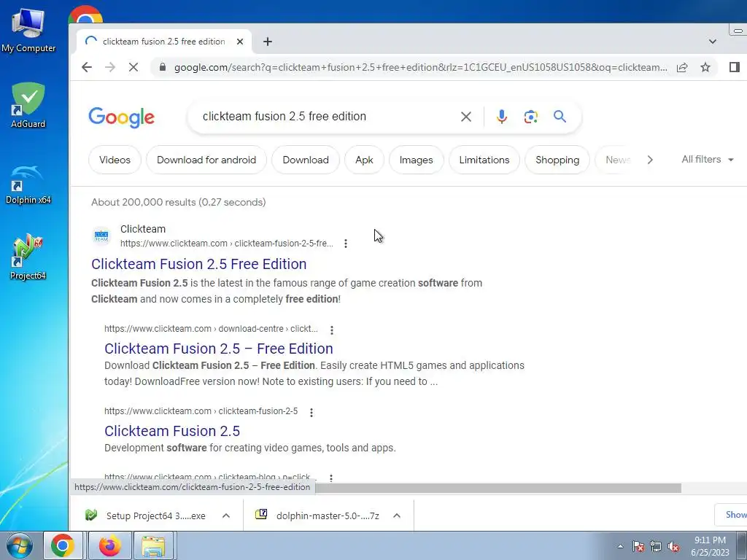Focus the Chrome address bar URL
Screen dimensions: 747x560
(420, 67)
